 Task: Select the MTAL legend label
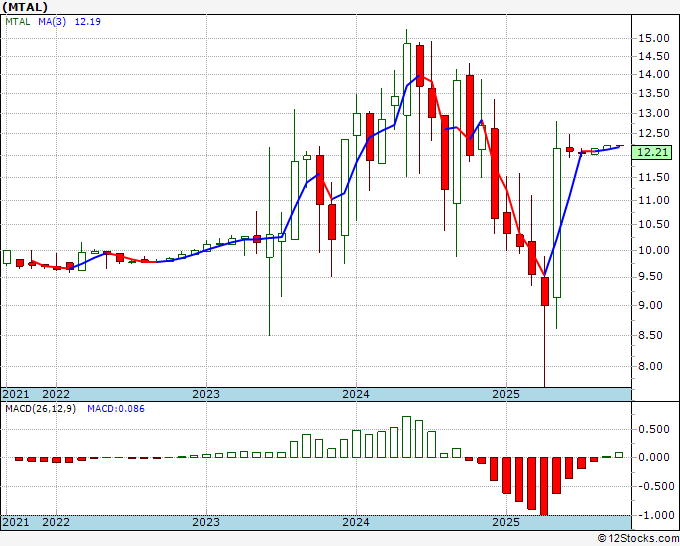[18, 21]
